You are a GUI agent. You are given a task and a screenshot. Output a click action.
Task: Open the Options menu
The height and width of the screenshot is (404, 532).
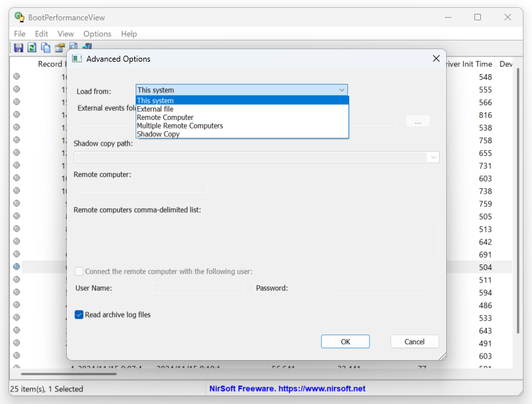(98, 34)
